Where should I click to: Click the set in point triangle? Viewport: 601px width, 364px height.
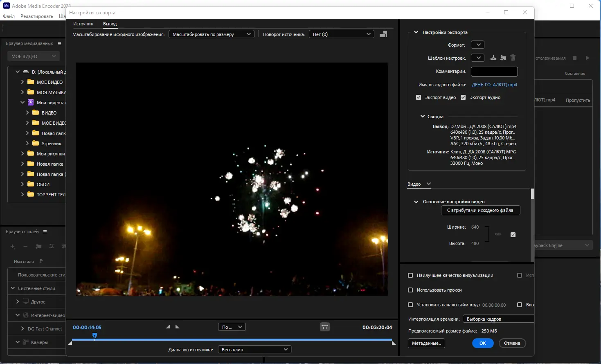(168, 327)
